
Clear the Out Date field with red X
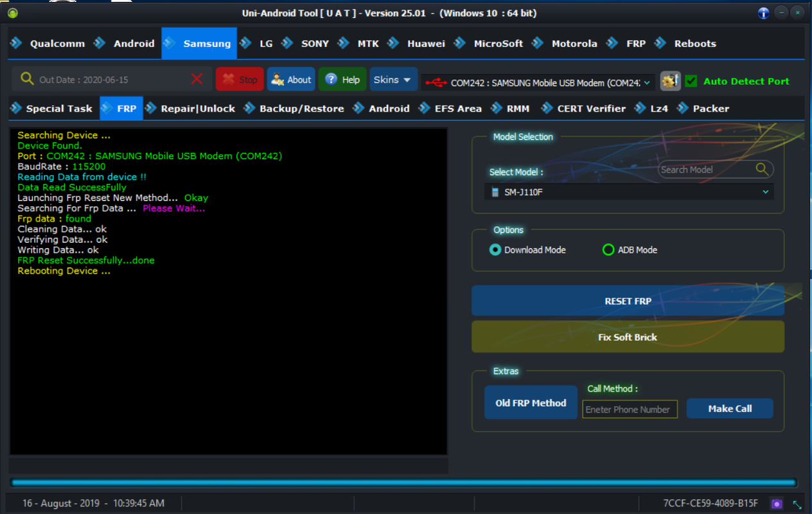point(197,79)
